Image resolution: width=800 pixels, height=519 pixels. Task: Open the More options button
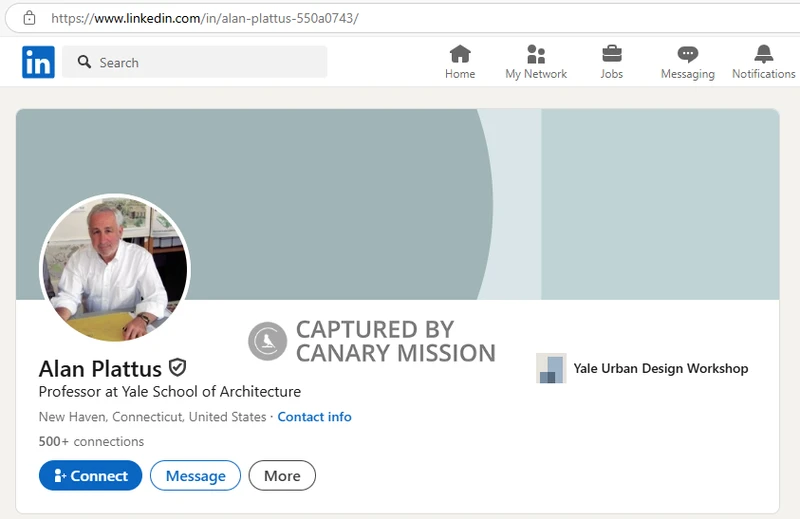(x=282, y=476)
